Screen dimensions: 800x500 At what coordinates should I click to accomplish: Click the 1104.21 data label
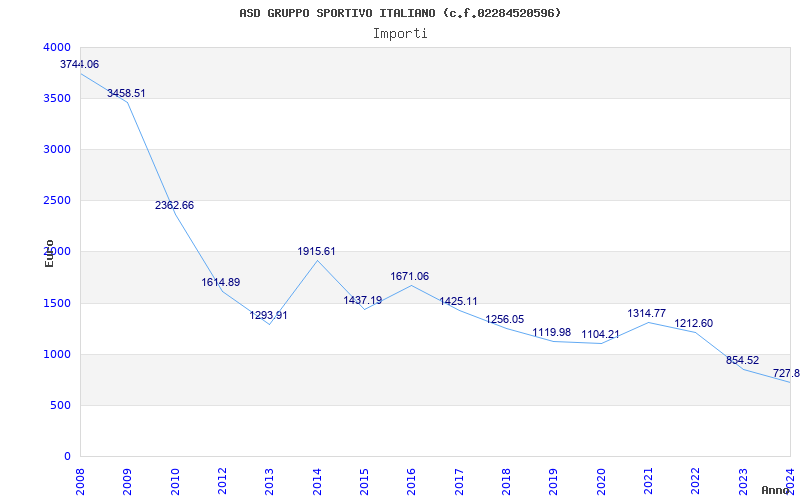point(601,334)
